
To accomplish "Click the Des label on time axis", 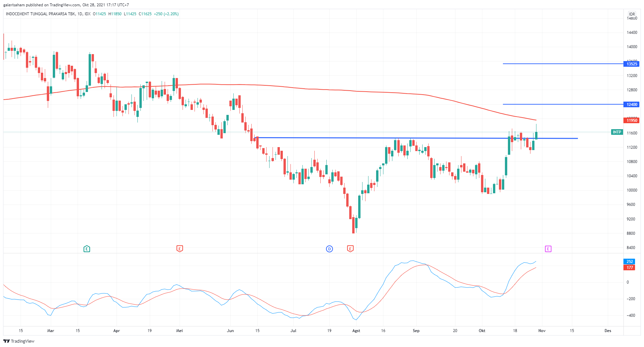I will 608,331.
